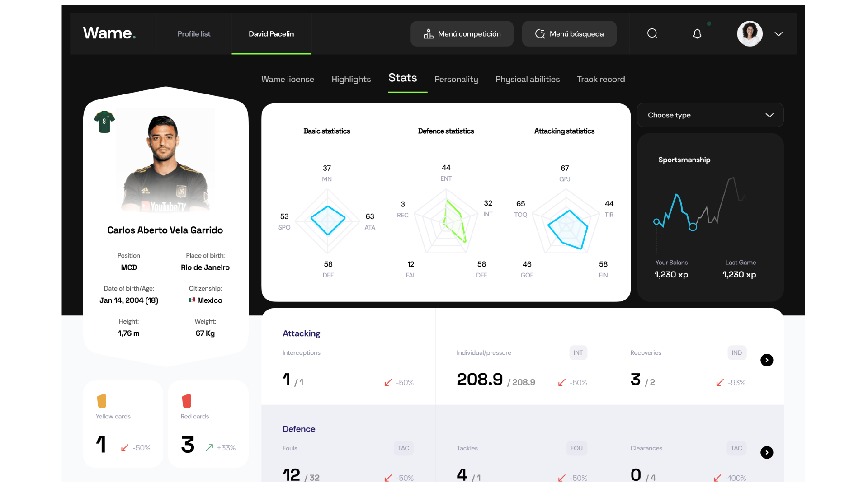Select the David Pacelin tab
Screen dimensions: 868x488
[x=271, y=34]
